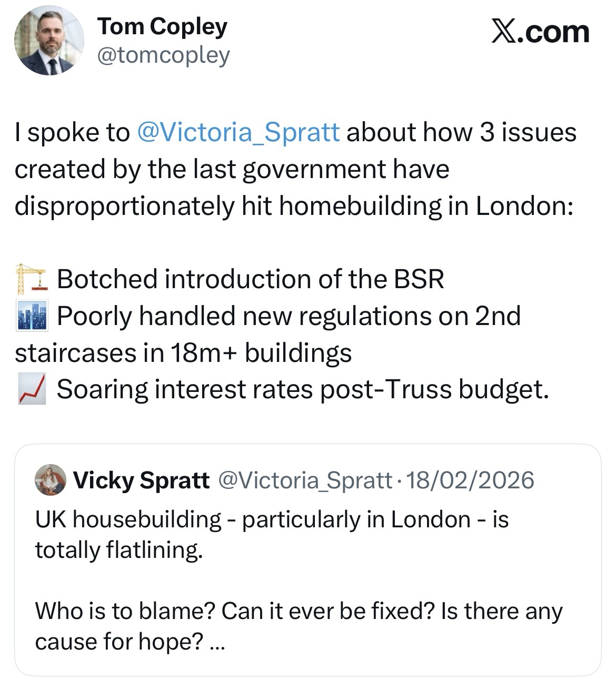Click the X.com logo
This screenshot has height=688, width=616.
point(540,32)
